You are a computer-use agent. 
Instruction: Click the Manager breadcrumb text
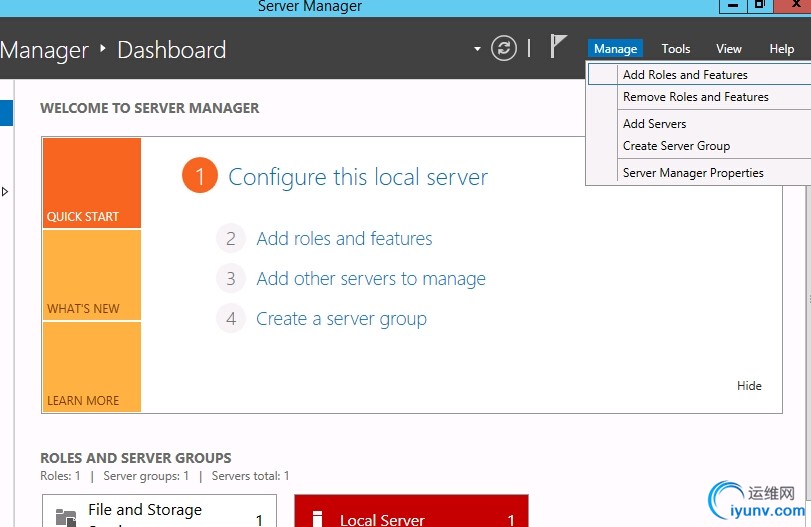(44, 51)
